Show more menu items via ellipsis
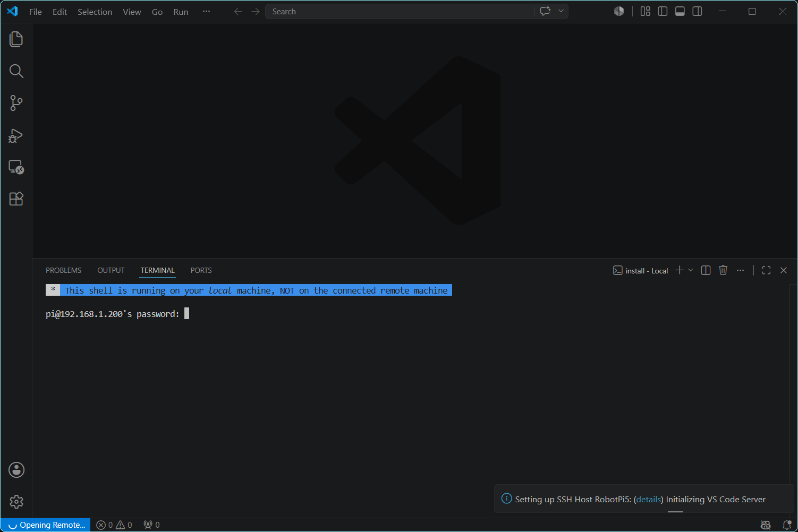 click(x=206, y=11)
